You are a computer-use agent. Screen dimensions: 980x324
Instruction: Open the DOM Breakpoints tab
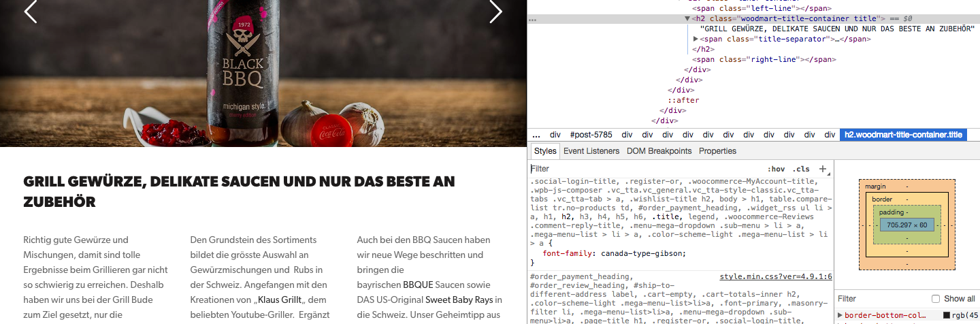[x=659, y=151]
